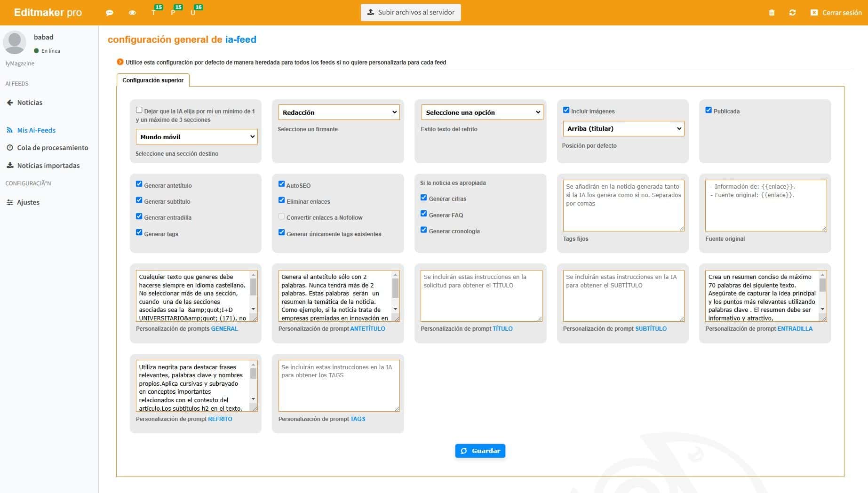Expand the Redacción signer dropdown
Screen dimensions: 868x493
click(339, 112)
